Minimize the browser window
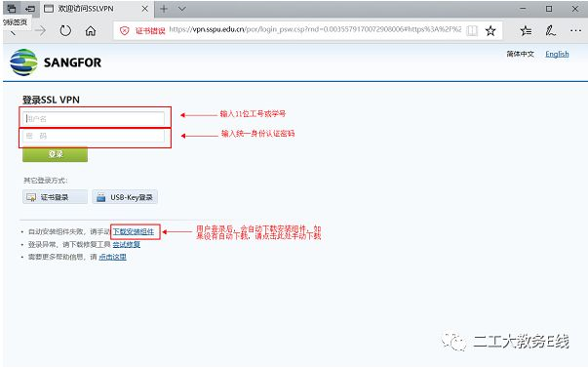 [x=523, y=9]
